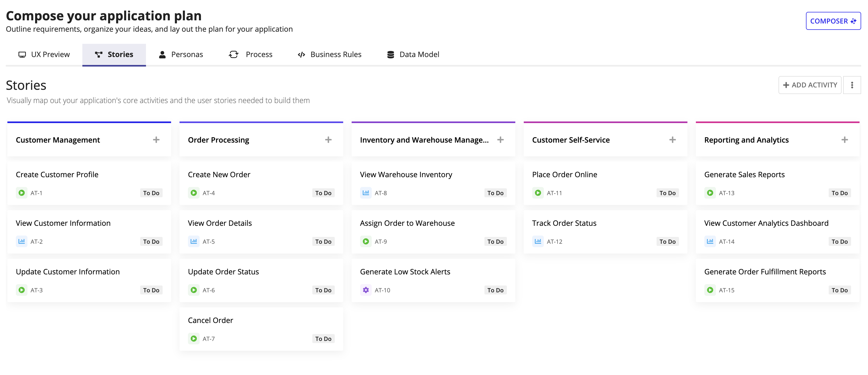Image resolution: width=868 pixels, height=375 pixels.
Task: Click the green play icon beside AT-6
Action: coord(194,290)
